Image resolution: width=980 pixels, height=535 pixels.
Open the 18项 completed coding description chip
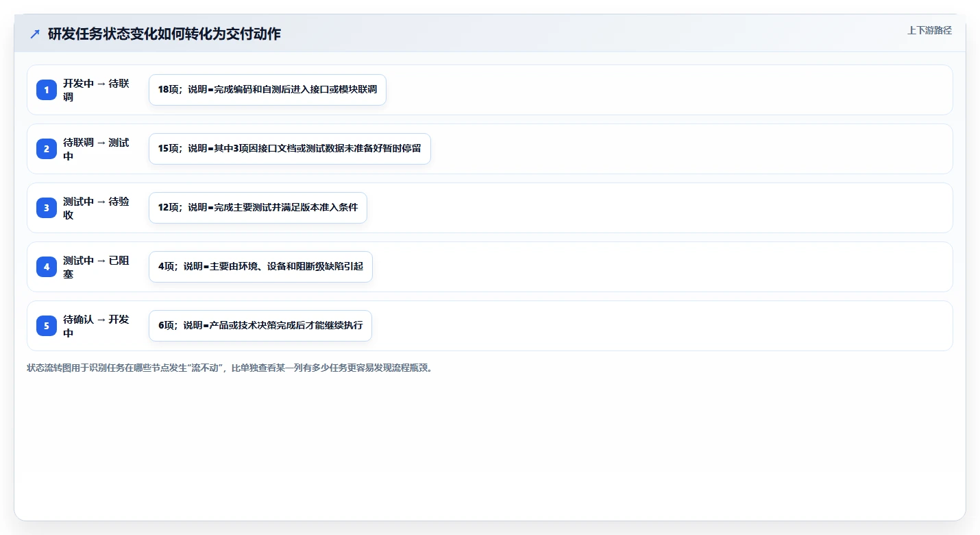[x=267, y=90]
